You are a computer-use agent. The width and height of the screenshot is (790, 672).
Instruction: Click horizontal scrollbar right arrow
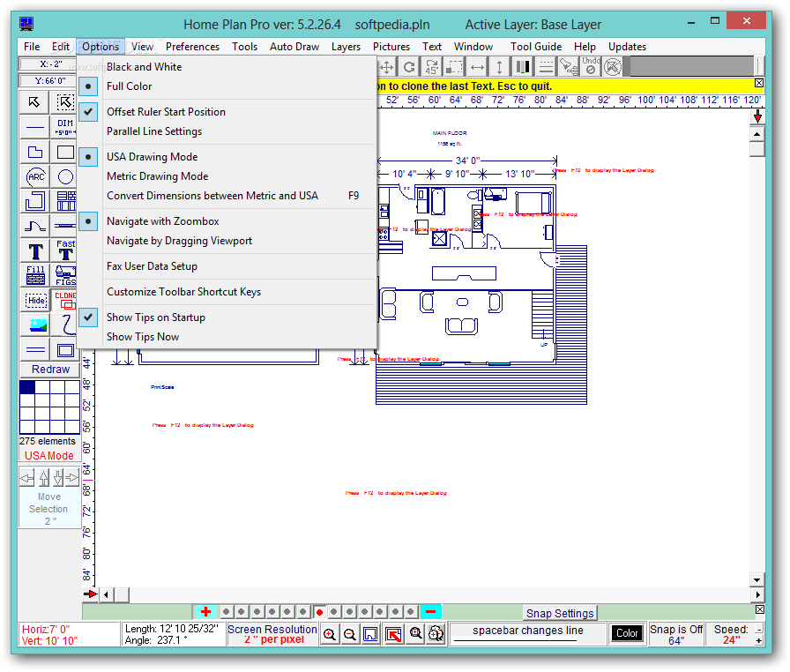coord(758,595)
